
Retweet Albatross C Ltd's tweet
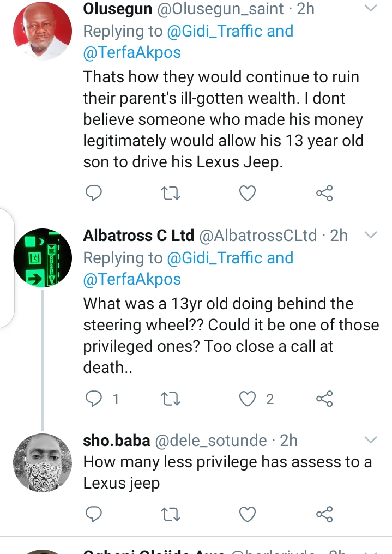[x=171, y=399]
